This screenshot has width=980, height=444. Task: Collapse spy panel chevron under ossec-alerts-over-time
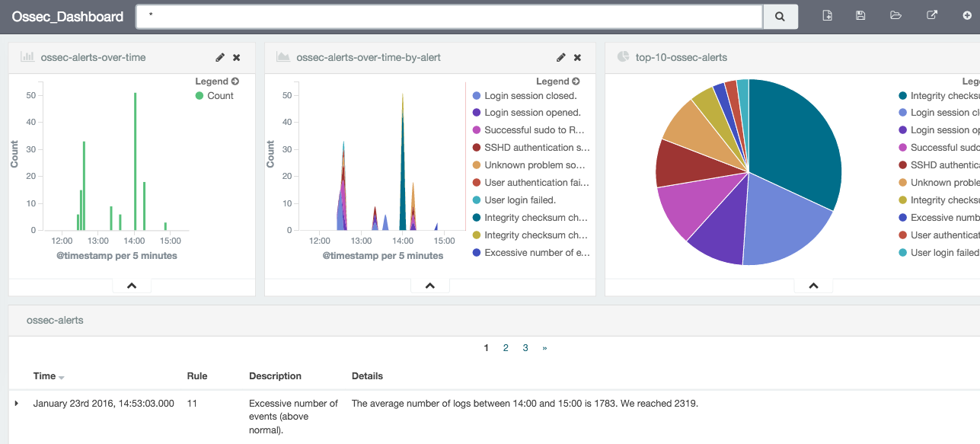(x=132, y=286)
